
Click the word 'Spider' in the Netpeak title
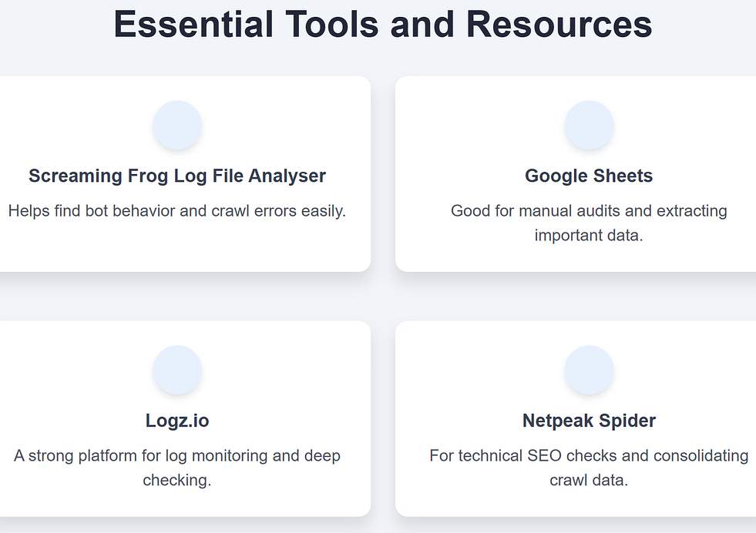coord(626,421)
